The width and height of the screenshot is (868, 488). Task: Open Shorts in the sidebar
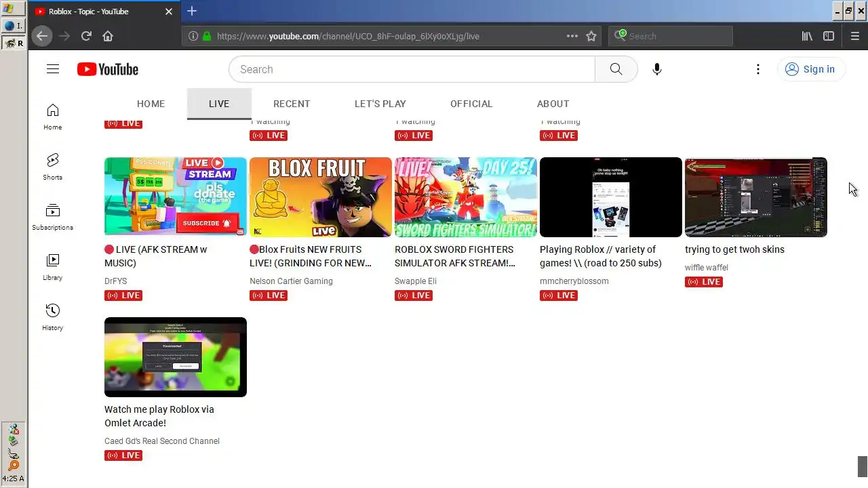click(53, 167)
